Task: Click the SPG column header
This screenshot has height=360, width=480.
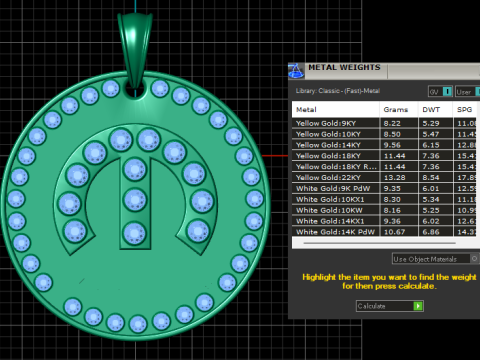Action: (x=465, y=110)
